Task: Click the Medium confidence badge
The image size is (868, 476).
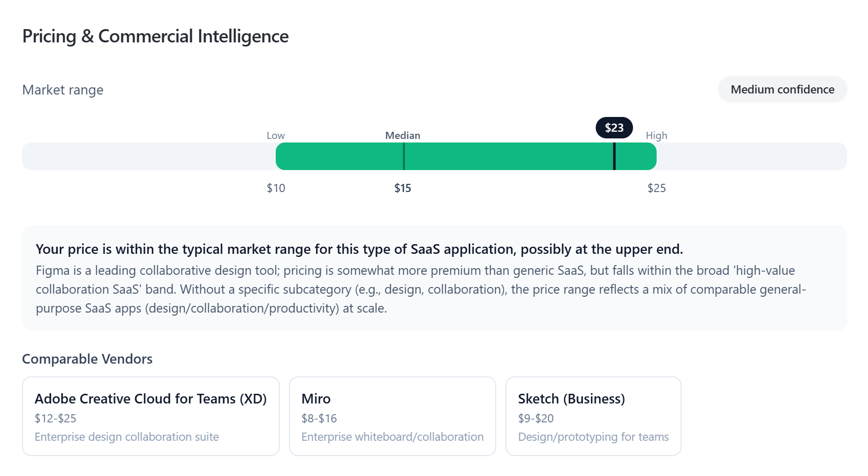Action: coord(782,89)
